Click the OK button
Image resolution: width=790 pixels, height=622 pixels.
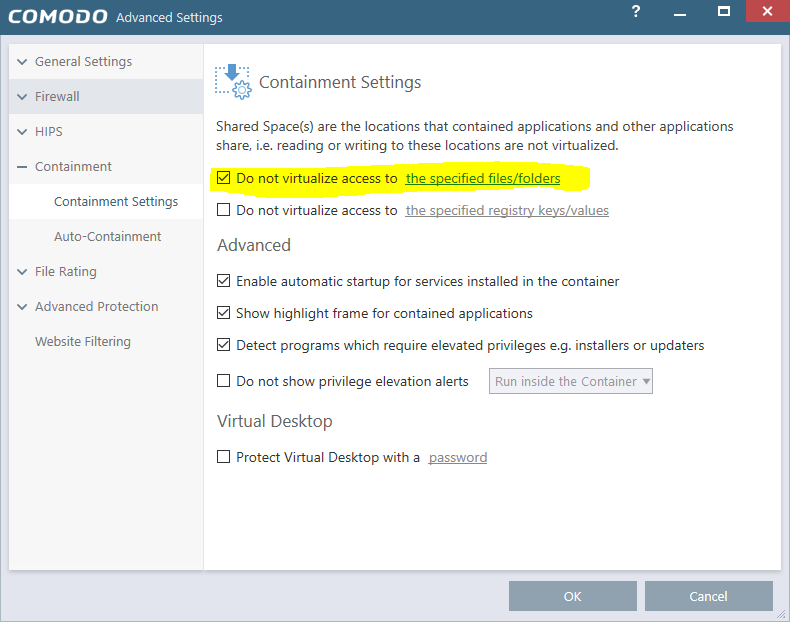coord(572,596)
